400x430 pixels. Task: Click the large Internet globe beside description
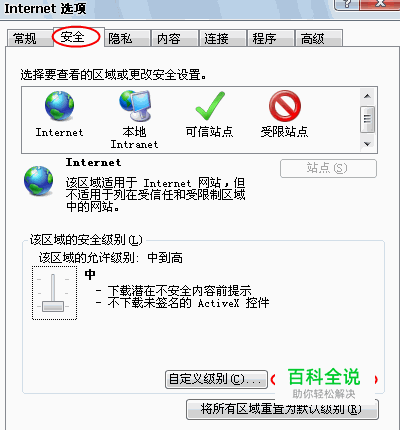[x=38, y=180]
